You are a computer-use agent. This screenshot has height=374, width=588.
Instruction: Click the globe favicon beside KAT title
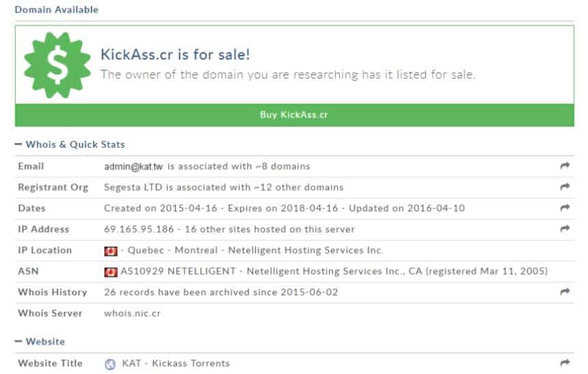(110, 364)
